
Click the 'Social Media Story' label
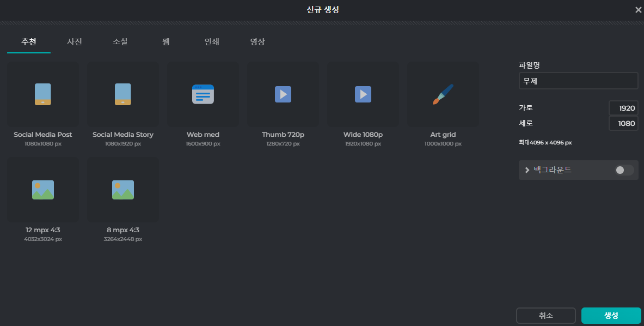click(123, 135)
